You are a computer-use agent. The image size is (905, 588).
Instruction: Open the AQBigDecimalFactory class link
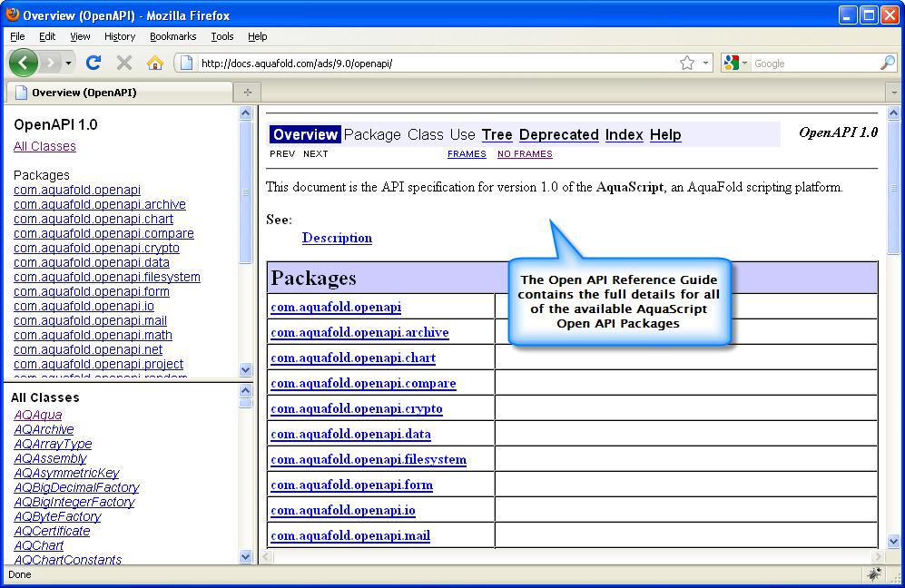76,487
